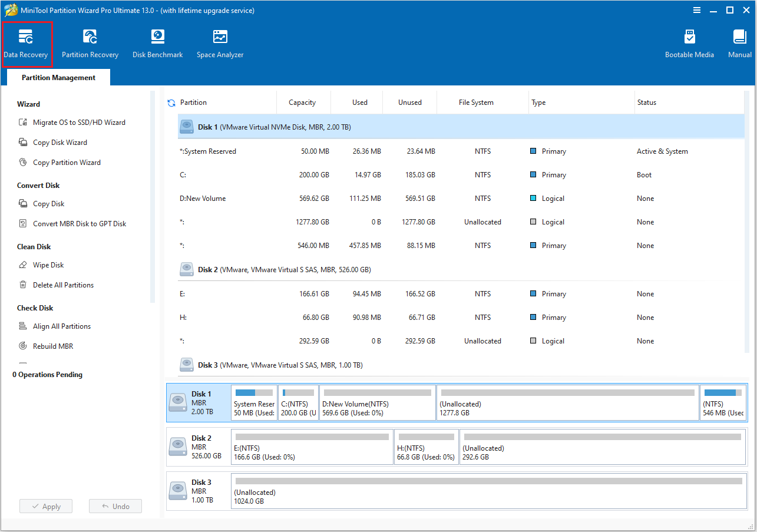Open the Space Analyzer
Image resolution: width=757 pixels, height=532 pixels.
(x=219, y=42)
